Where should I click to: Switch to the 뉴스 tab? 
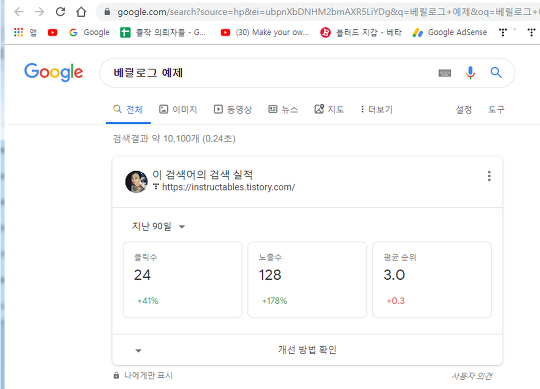click(x=283, y=109)
